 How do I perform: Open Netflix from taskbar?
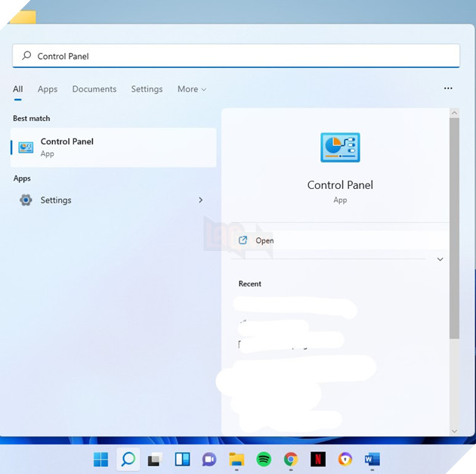pyautogui.click(x=318, y=459)
